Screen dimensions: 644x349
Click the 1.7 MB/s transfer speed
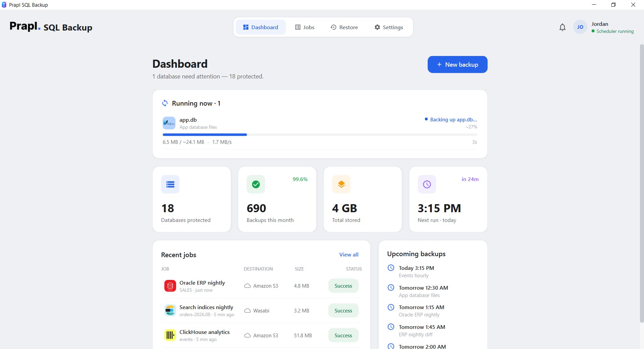pyautogui.click(x=222, y=142)
